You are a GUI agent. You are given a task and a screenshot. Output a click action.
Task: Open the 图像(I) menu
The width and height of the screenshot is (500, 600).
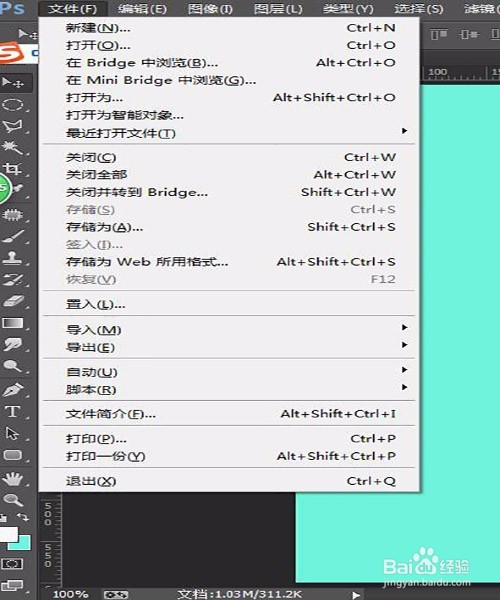tap(210, 8)
